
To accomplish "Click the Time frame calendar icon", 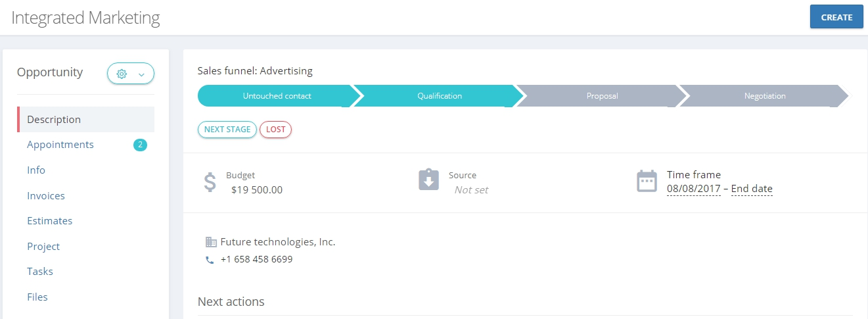I will click(x=647, y=181).
